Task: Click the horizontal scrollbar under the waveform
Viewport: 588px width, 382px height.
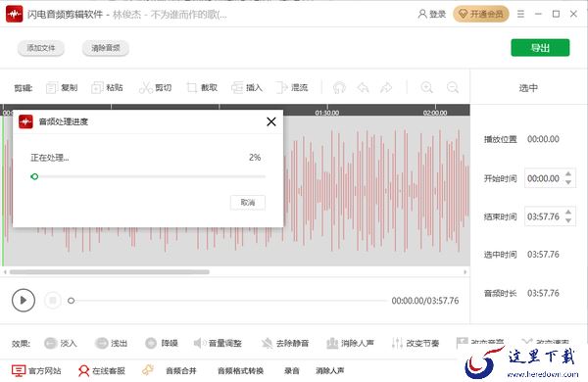Action: (x=110, y=271)
